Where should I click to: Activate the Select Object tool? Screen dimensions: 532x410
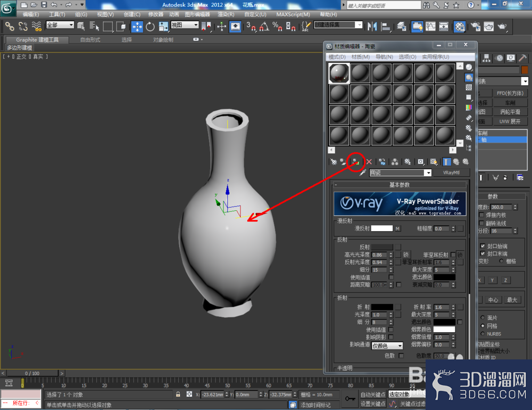tap(81, 26)
